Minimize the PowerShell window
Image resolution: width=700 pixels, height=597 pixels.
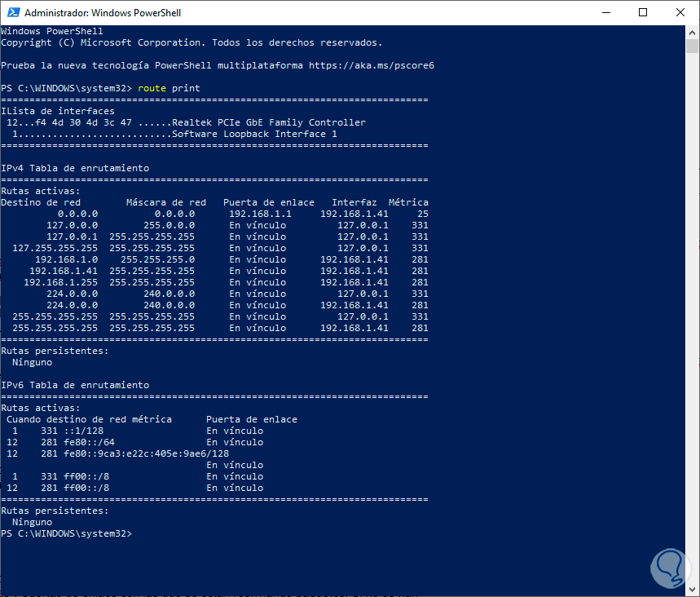click(605, 12)
